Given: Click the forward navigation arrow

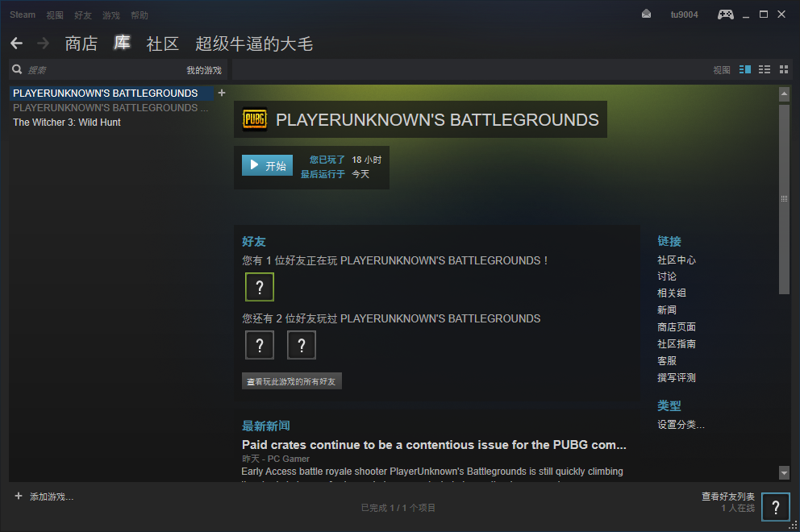Looking at the screenshot, I should (44, 44).
